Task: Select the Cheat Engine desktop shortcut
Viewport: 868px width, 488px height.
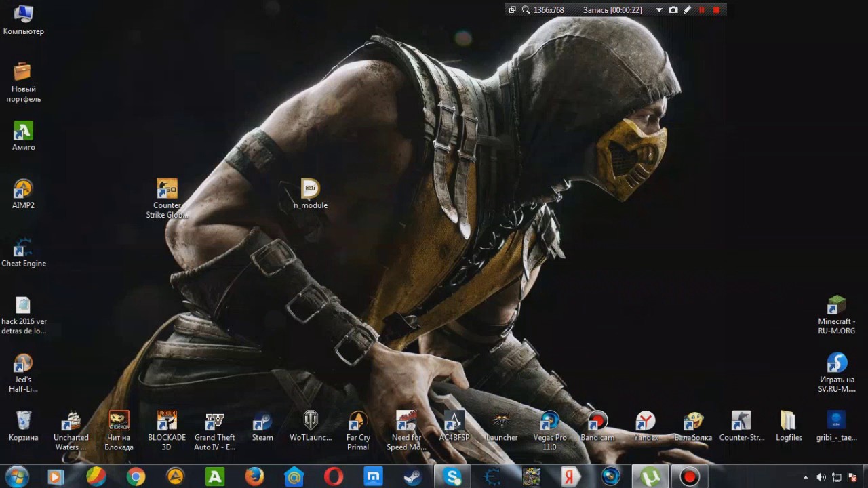Action: pyautogui.click(x=23, y=252)
